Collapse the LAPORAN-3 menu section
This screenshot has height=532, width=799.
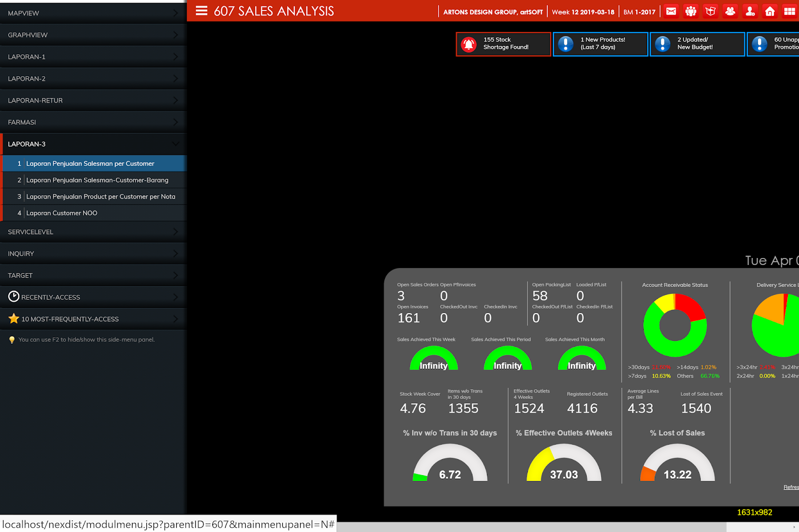point(93,144)
